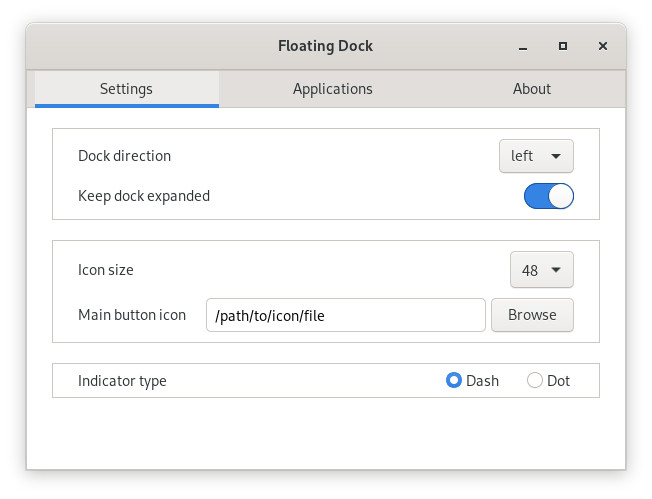This screenshot has height=499, width=652.
Task: Click the Browse button
Action: 531,315
